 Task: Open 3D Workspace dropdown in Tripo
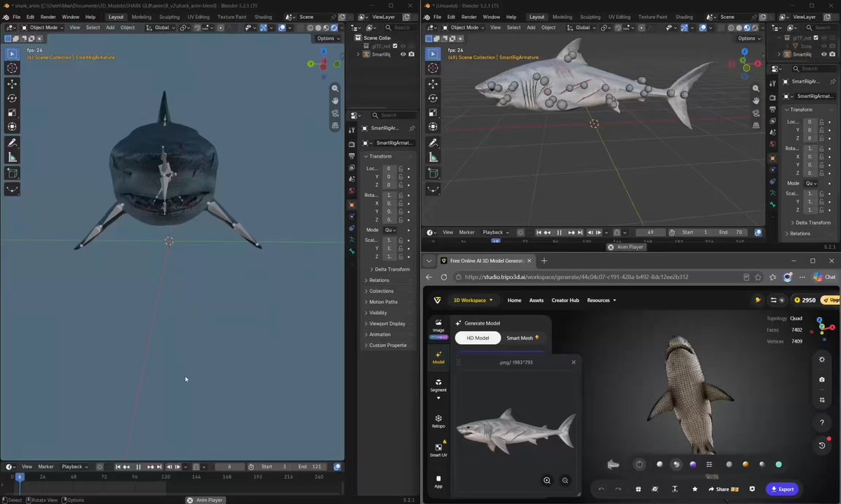(x=473, y=300)
